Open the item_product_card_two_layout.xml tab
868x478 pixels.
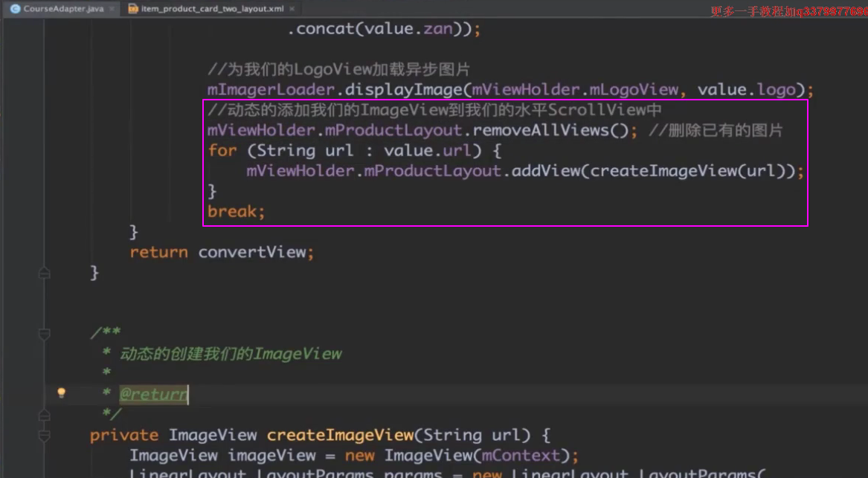pos(212,9)
